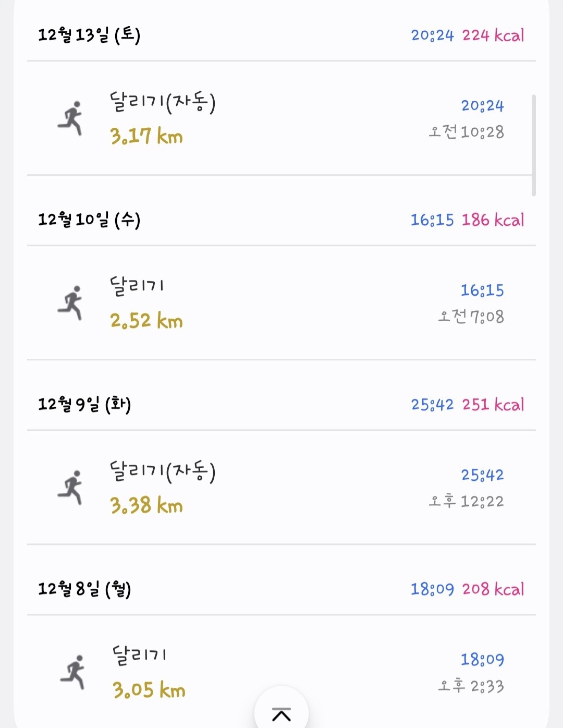The width and height of the screenshot is (563, 728).
Task: Tap the scroll-to-top arrow button
Action: (x=281, y=714)
